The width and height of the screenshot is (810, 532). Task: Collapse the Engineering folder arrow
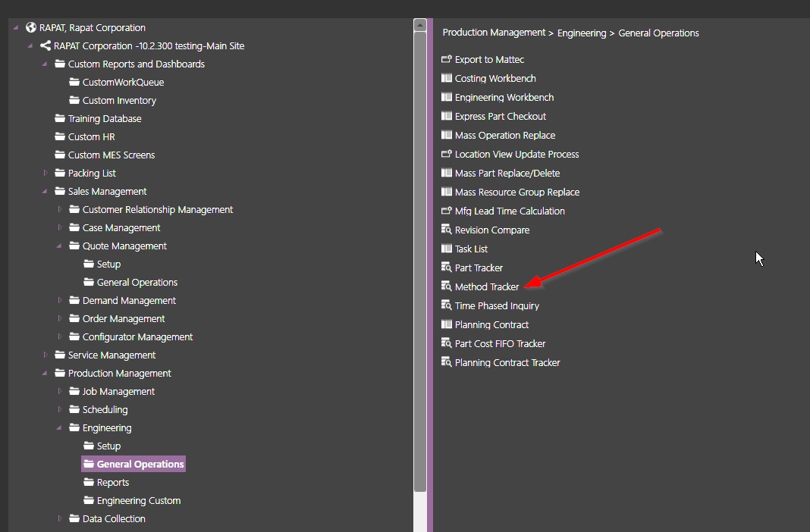point(59,427)
